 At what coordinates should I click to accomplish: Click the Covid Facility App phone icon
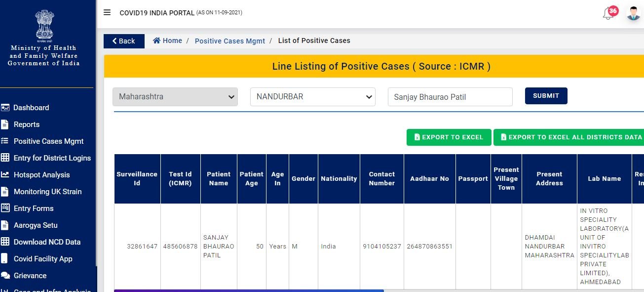click(x=5, y=259)
